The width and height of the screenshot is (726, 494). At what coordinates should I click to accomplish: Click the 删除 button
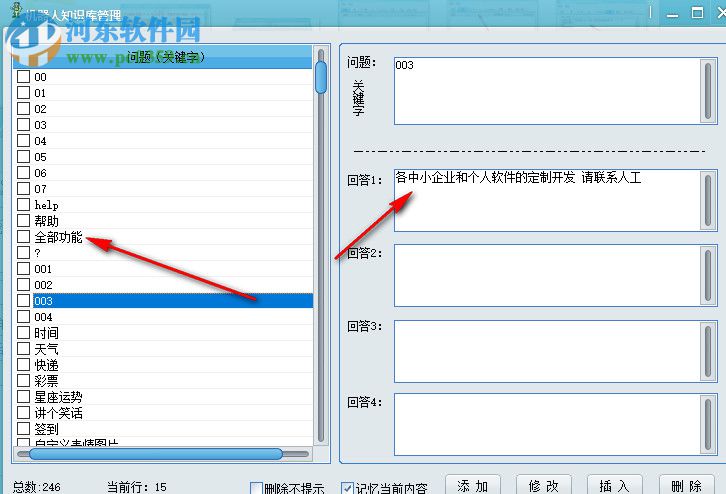686,485
